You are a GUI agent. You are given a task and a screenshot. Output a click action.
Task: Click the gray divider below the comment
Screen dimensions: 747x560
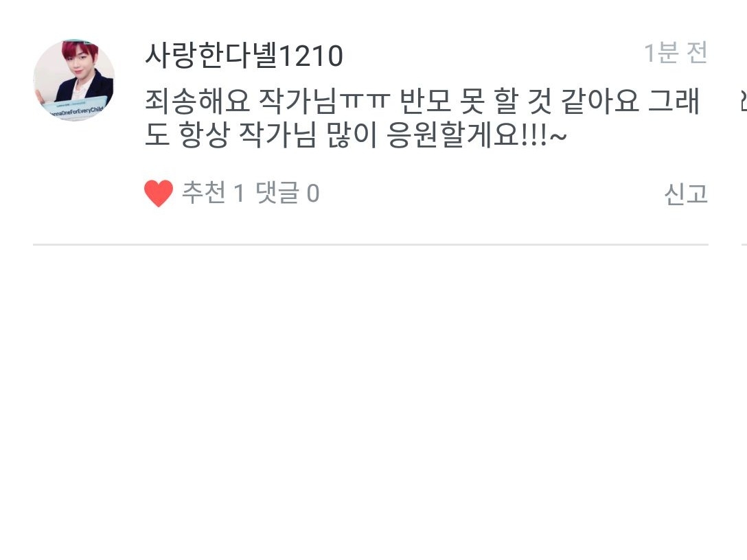point(371,245)
